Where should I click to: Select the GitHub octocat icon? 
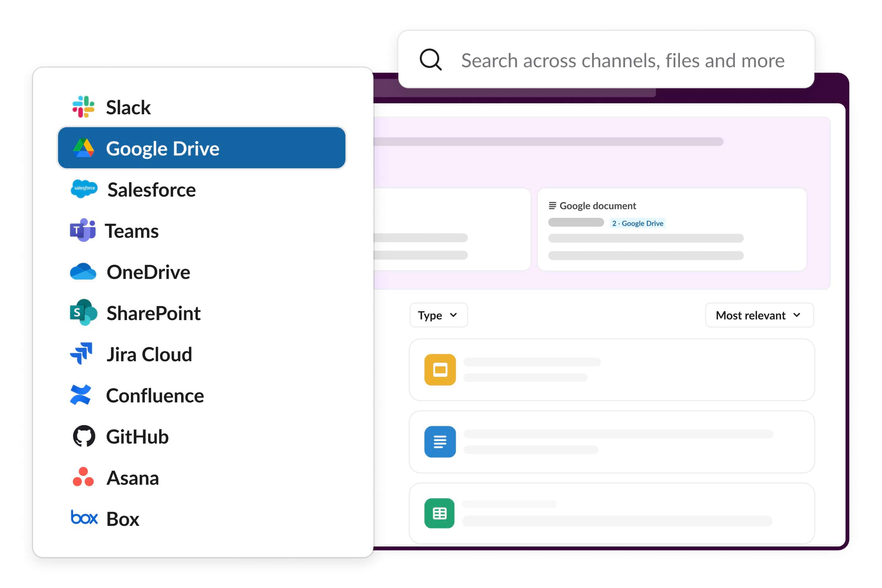pos(84,436)
